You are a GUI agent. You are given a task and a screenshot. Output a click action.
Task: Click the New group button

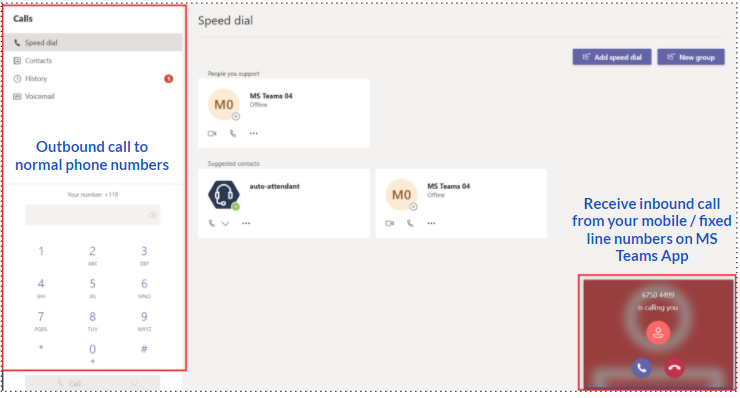pos(691,57)
